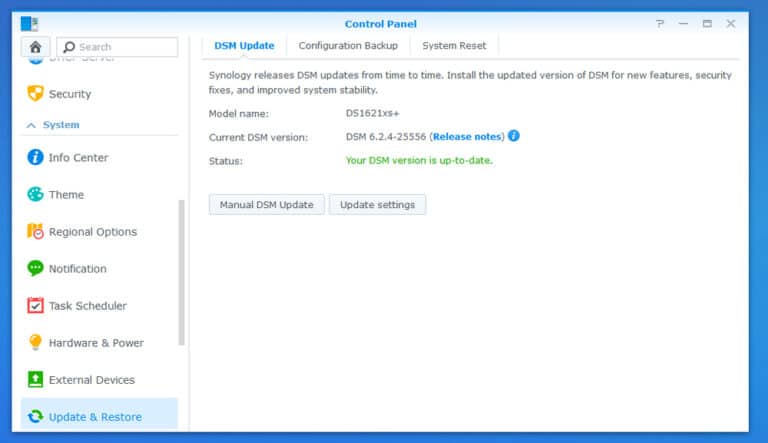Click 'Your DSM version is up-to-date' status
Screen dimensions: 768x443
(419, 160)
